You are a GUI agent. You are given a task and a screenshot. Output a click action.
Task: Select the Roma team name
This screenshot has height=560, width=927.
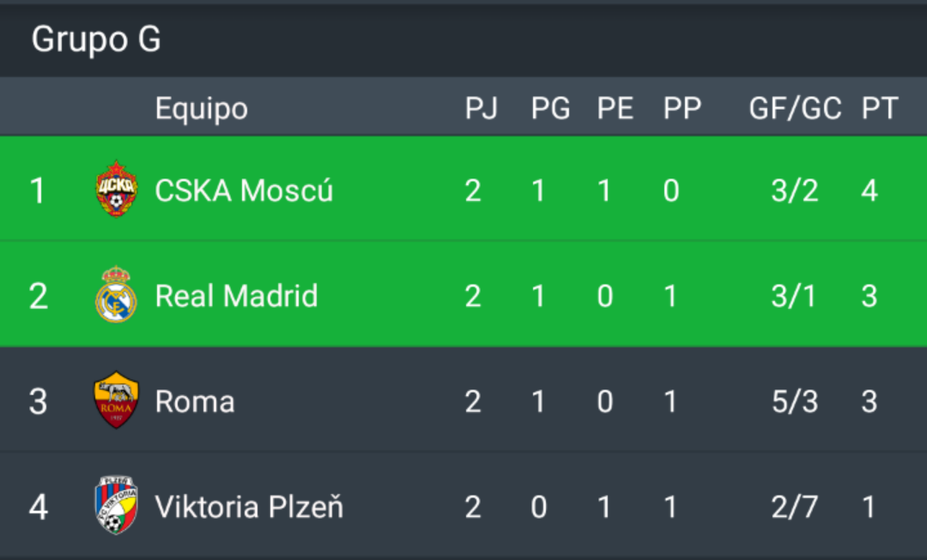coord(195,401)
